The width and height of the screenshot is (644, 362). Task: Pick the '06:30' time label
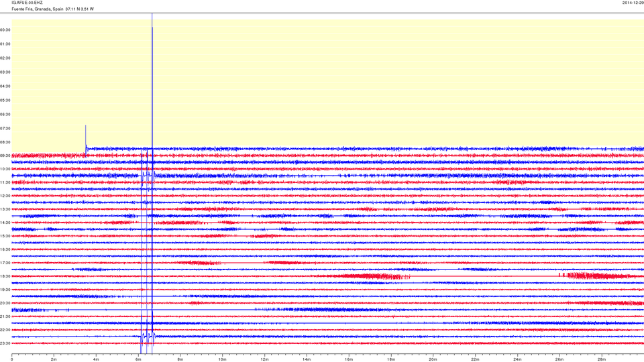click(x=5, y=115)
